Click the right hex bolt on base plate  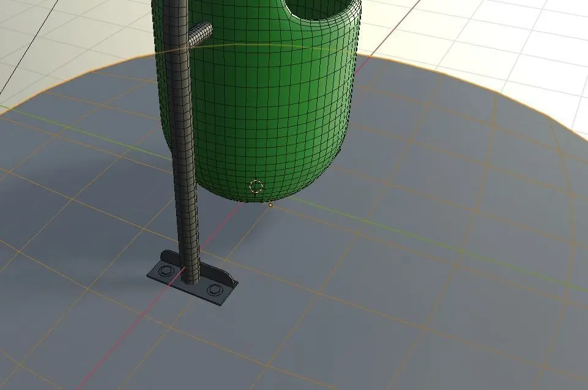click(x=214, y=290)
